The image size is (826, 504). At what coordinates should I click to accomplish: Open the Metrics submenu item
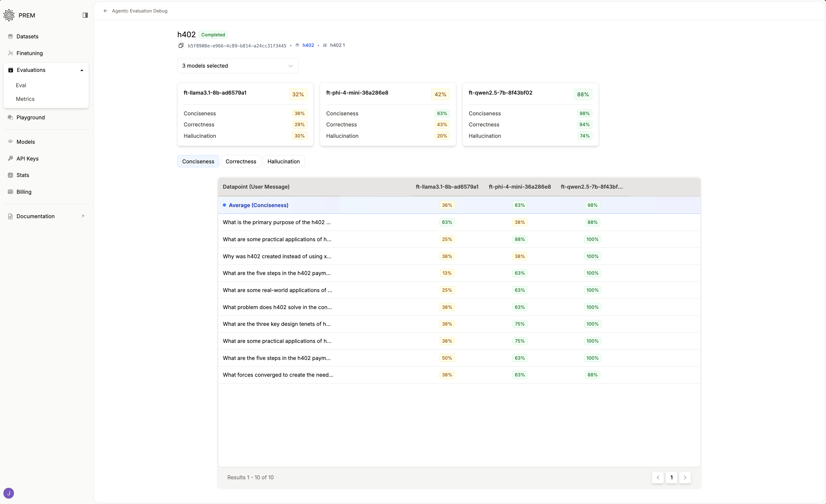pyautogui.click(x=25, y=99)
